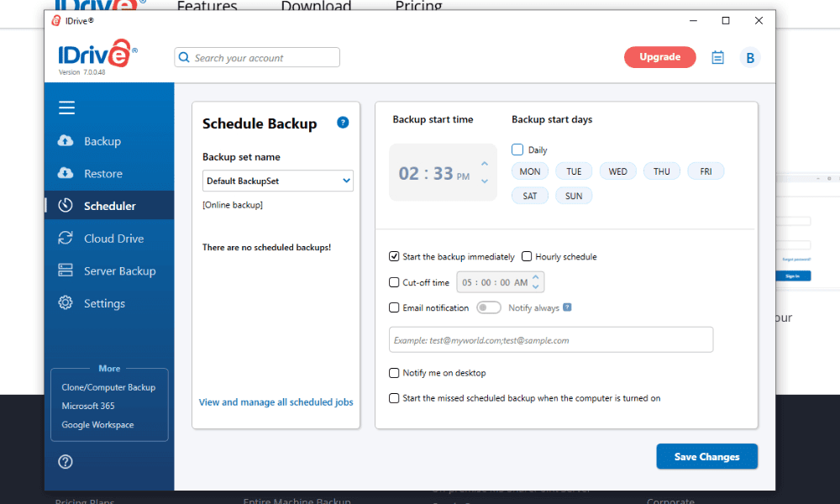840x504 pixels.
Task: Click the Cloud Drive sync icon
Action: [66, 239]
